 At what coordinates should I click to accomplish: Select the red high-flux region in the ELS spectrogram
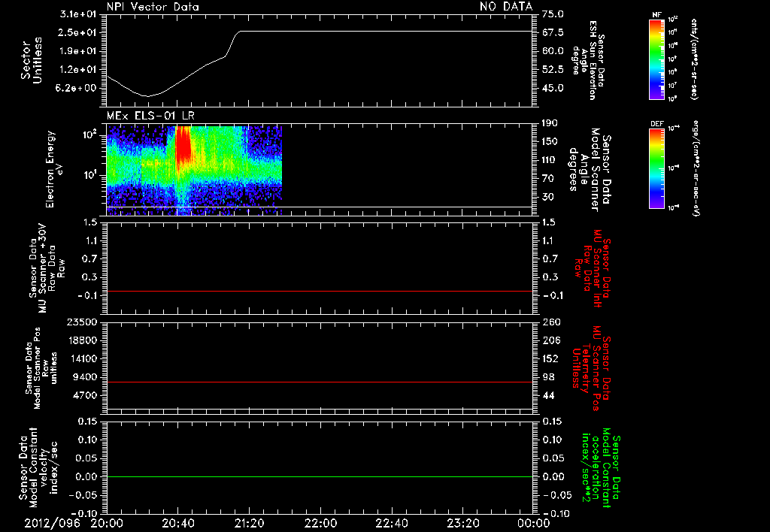tap(183, 144)
